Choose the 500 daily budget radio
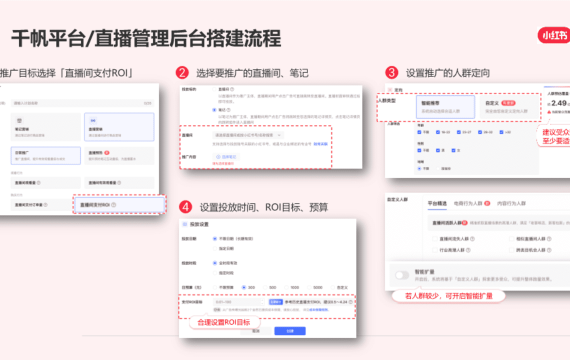This screenshot has width=570, height=360. [265, 287]
